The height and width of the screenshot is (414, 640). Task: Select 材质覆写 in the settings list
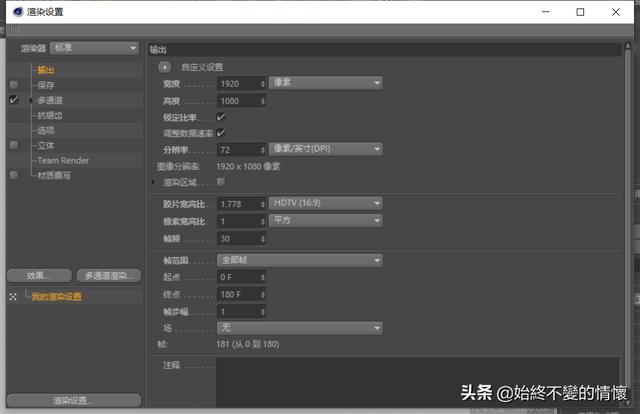click(54, 176)
